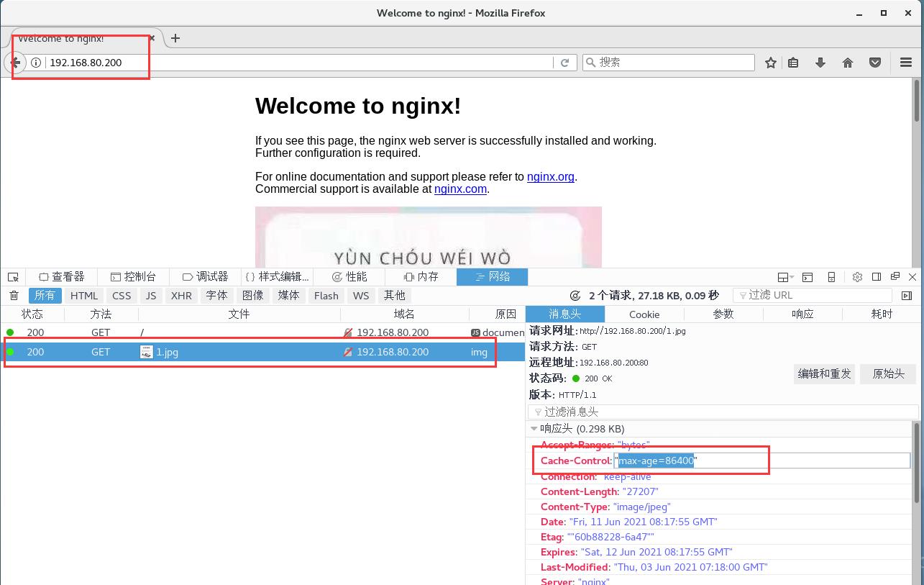Filter requests by 媒体

click(288, 296)
